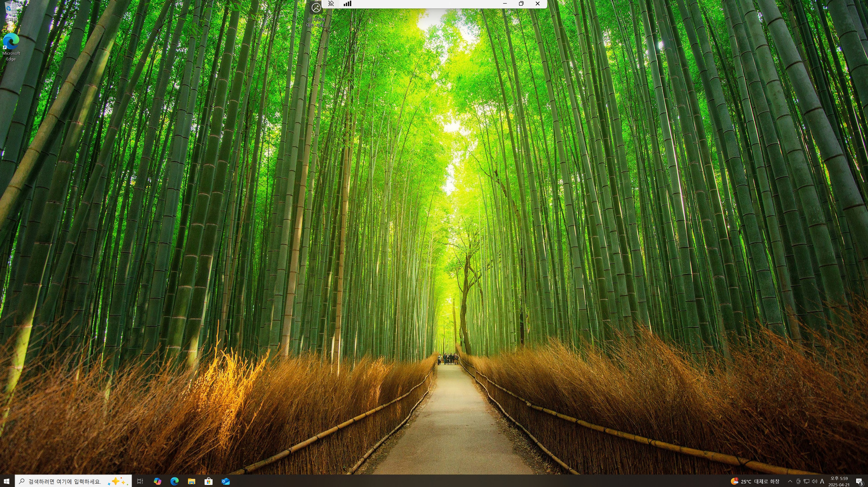This screenshot has width=868, height=487.
Task: Close the remote session connection bar
Action: pos(538,4)
